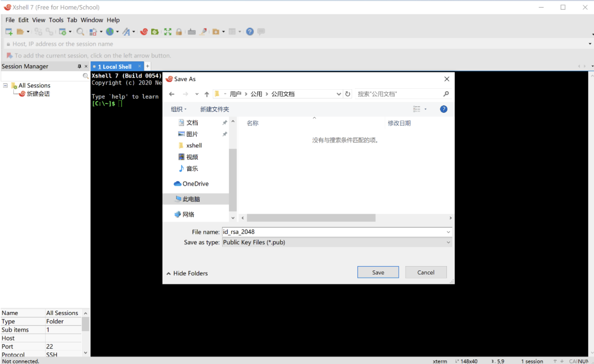Click the Open session folder icon

(20, 32)
